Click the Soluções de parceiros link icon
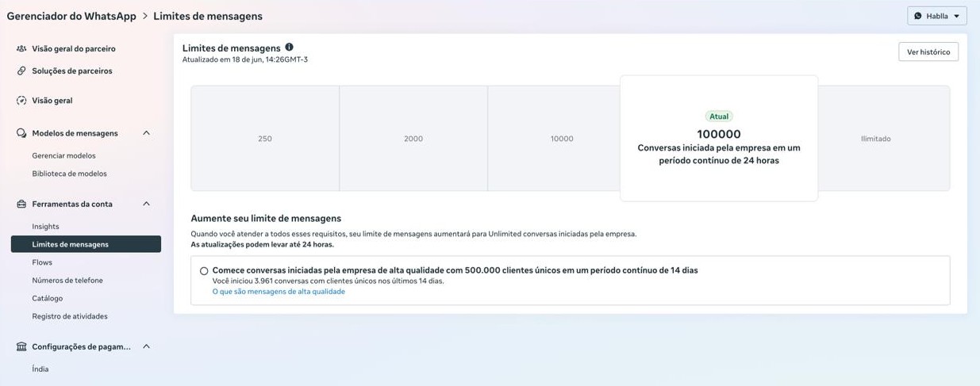Image resolution: width=980 pixels, height=386 pixels. [x=21, y=71]
